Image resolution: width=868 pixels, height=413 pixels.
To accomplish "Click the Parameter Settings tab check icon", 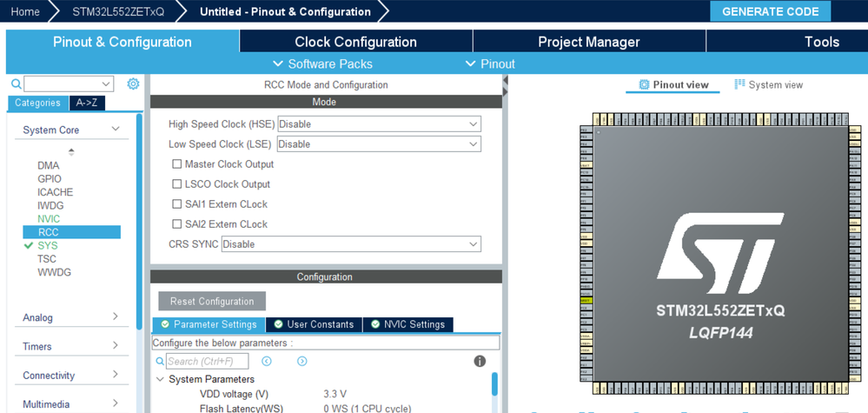I will 165,324.
